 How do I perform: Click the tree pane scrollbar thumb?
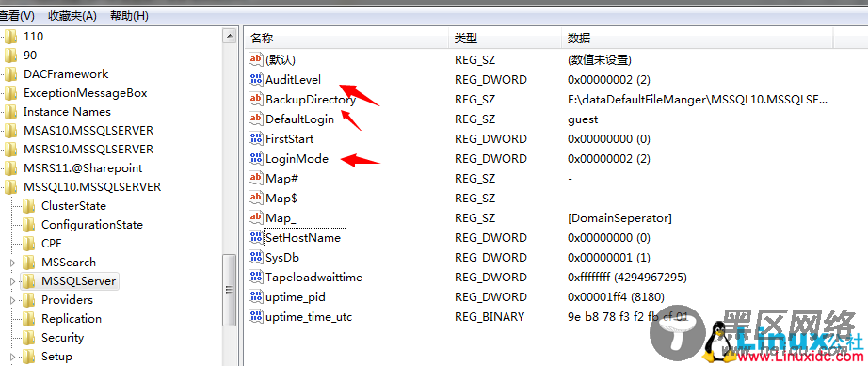(x=229, y=290)
